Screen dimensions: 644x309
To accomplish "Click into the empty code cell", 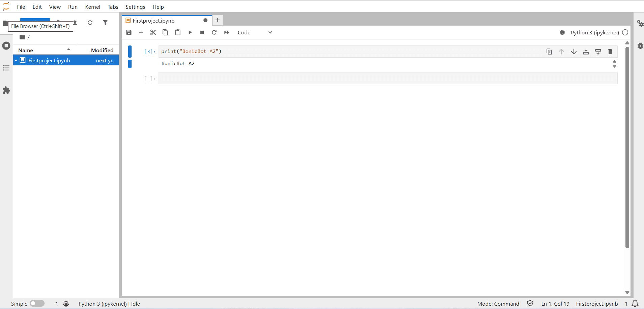I will [x=388, y=79].
